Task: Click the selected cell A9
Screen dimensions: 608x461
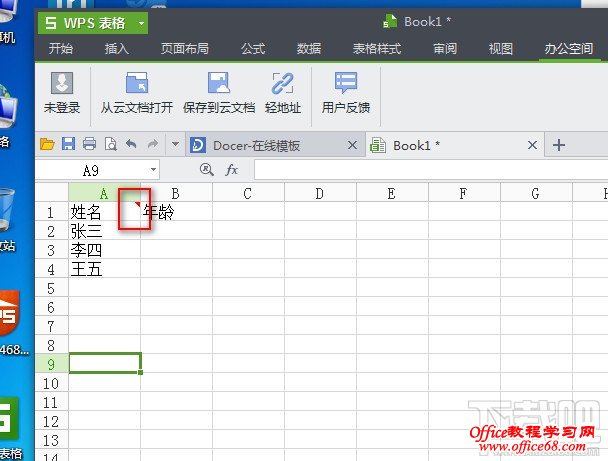Action: click(105, 363)
